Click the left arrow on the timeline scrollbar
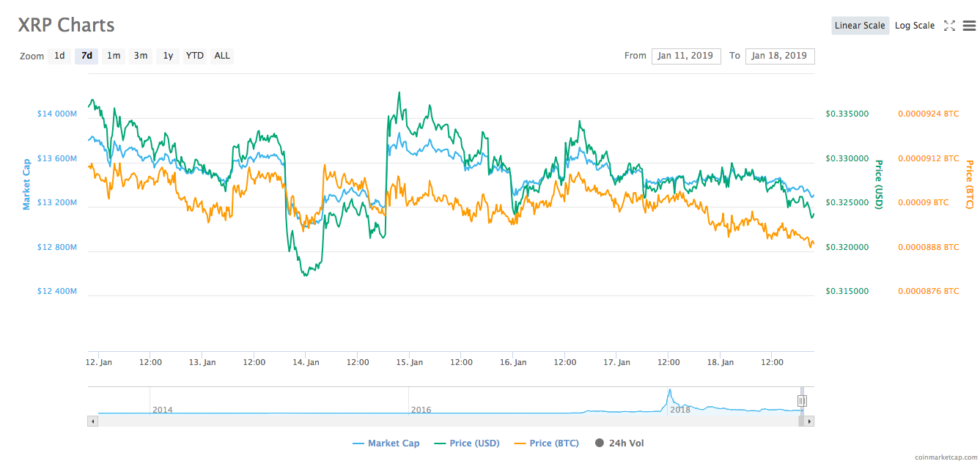Image resolution: width=980 pixels, height=475 pixels. pos(92,421)
